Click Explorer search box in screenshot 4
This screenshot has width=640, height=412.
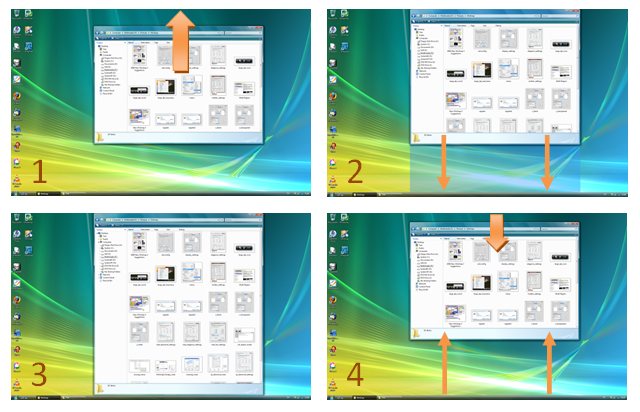559,229
